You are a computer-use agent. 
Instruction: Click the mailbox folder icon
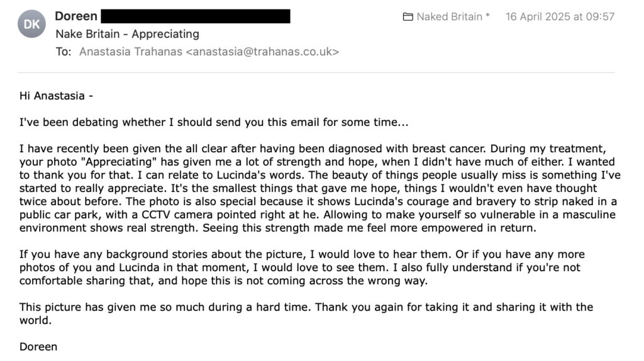pyautogui.click(x=408, y=17)
